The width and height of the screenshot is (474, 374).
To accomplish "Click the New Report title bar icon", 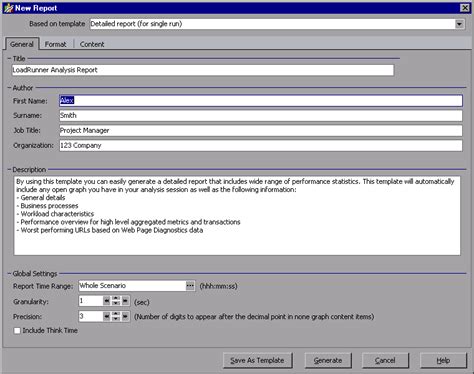I will point(8,8).
